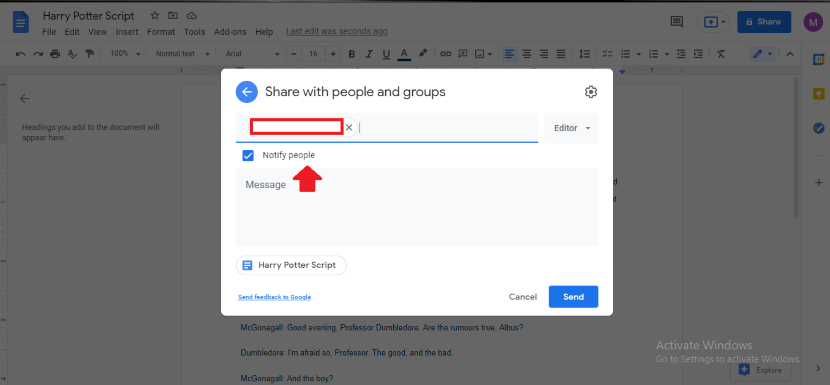Click the Redo toolbar icon
This screenshot has height=385, width=830.
[38, 54]
